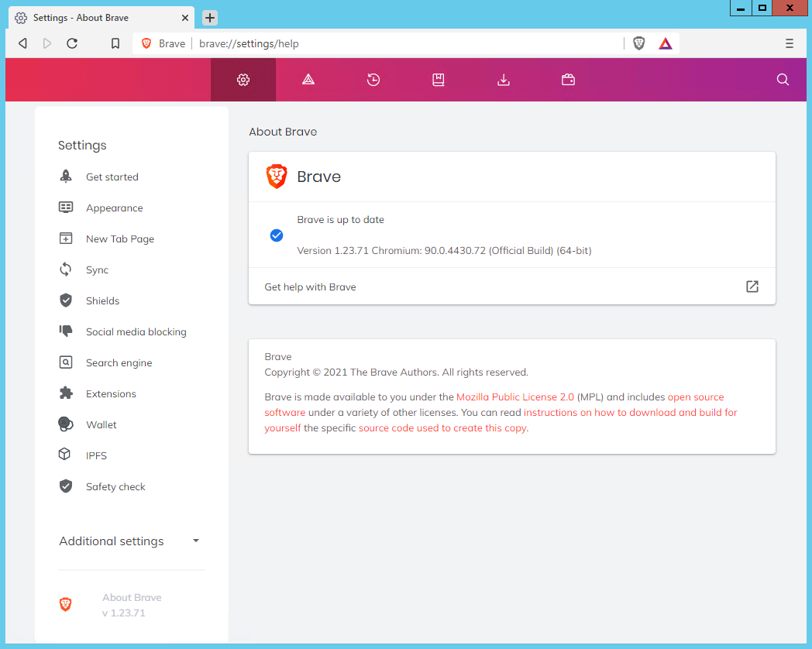Screen dimensions: 812x649
Task: Open Mozilla Public License 2.0 link
Action: 514,397
